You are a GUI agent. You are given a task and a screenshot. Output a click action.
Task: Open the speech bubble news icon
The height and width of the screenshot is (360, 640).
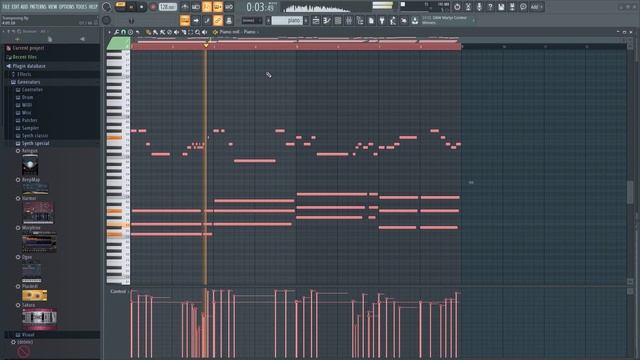[x=523, y=7]
